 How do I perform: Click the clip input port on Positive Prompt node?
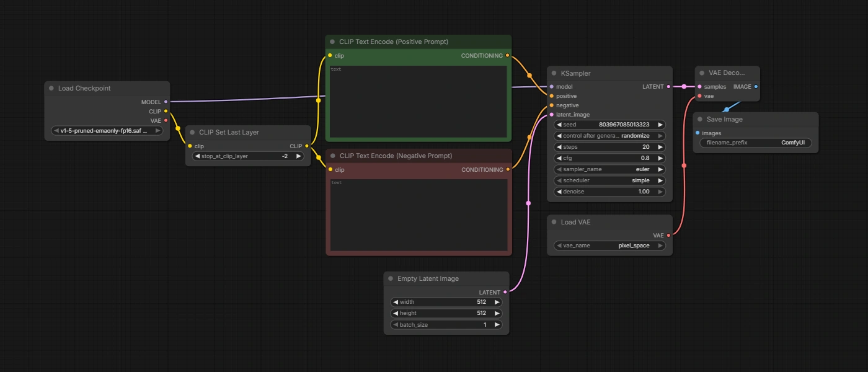pyautogui.click(x=330, y=56)
